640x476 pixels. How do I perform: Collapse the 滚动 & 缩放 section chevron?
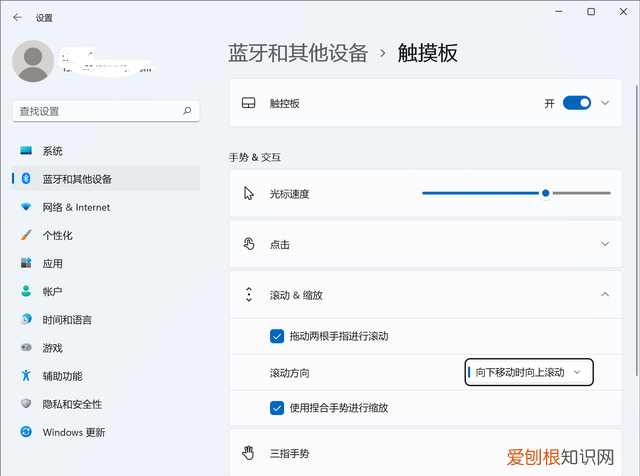click(605, 294)
